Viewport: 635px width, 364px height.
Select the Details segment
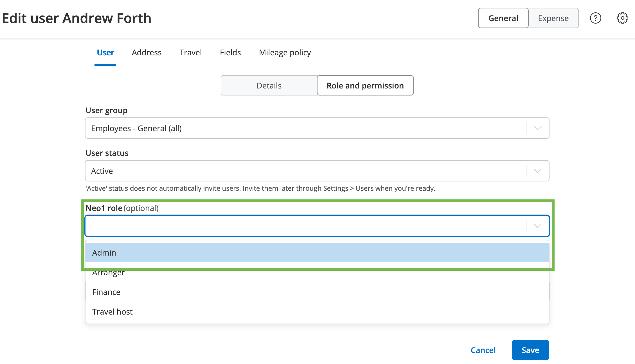tap(269, 86)
